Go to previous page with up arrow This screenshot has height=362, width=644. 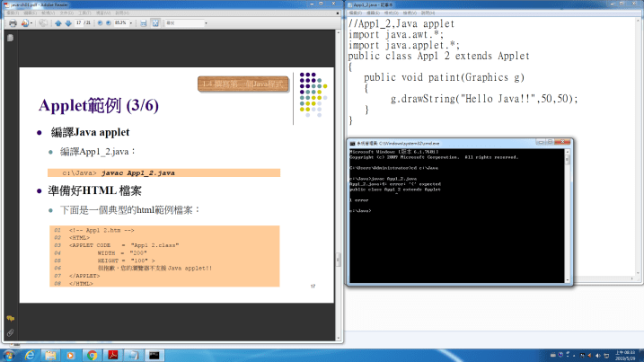tap(58, 23)
